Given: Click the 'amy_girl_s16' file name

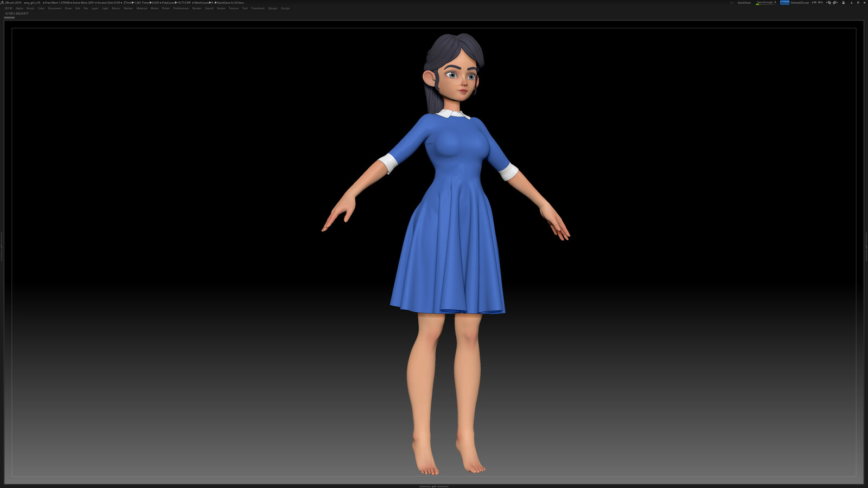Looking at the screenshot, I should click(32, 3).
